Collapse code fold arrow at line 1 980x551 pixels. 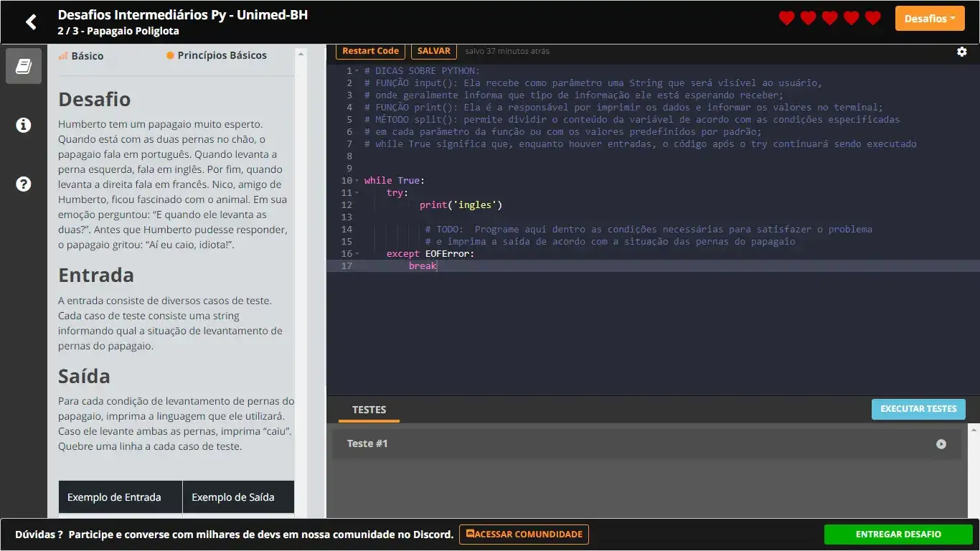coord(357,71)
